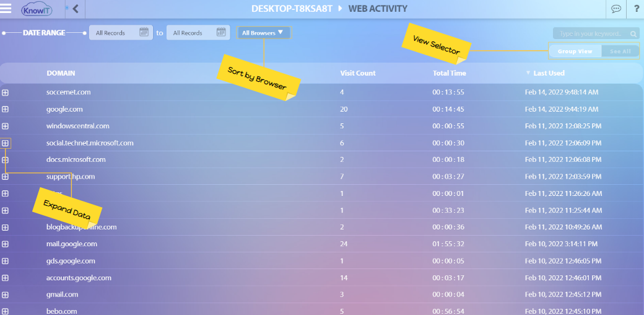The height and width of the screenshot is (315, 644).
Task: Click total time 00 : 33 : 23
Action: [448, 210]
